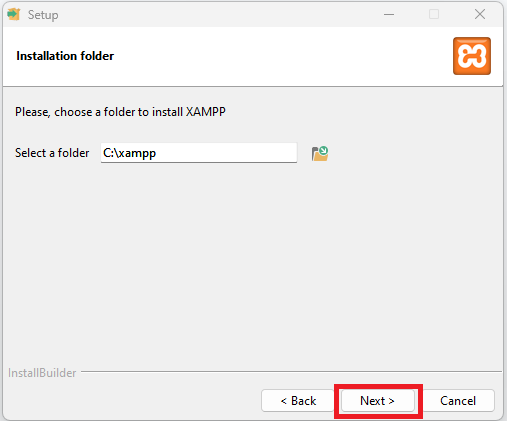The image size is (507, 421).
Task: Click the C:\xampp path text
Action: (130, 153)
